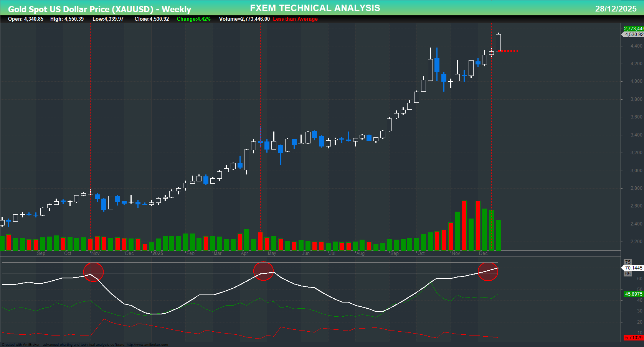The width and height of the screenshot is (644, 347).
Task: Select the Dec label on the time axis
Action: (483, 253)
